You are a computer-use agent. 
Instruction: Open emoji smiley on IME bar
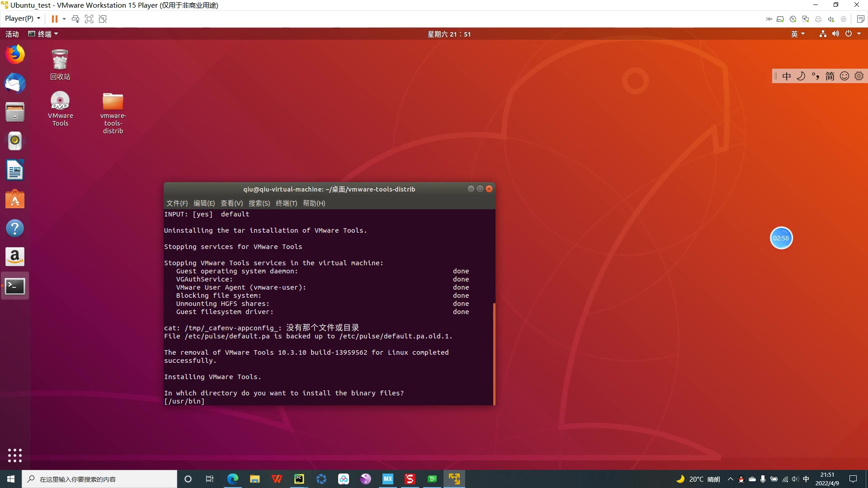[844, 76]
